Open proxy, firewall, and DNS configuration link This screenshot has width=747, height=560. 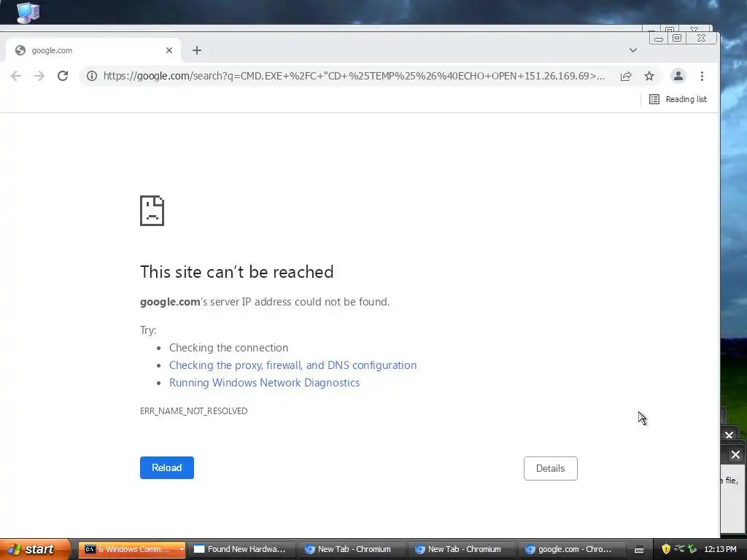[x=293, y=365]
